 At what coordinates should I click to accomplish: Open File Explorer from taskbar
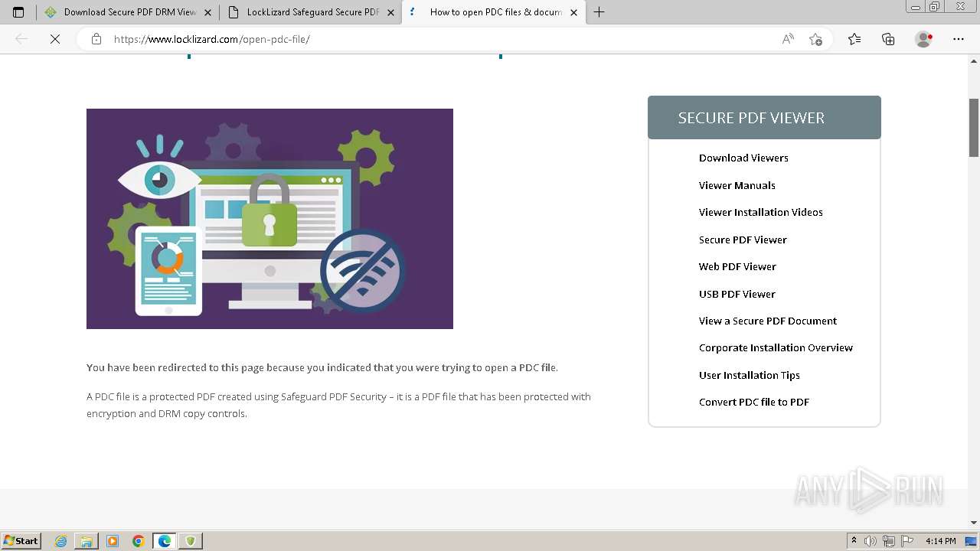87,541
